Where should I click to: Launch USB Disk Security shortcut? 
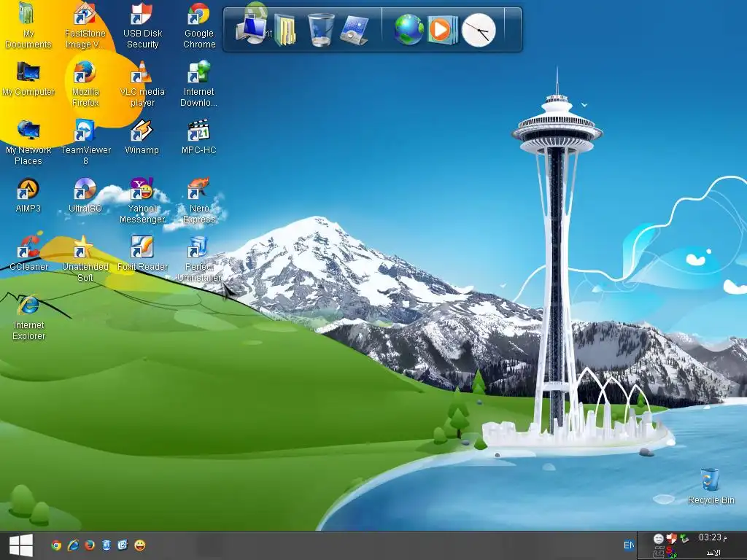pos(142,25)
